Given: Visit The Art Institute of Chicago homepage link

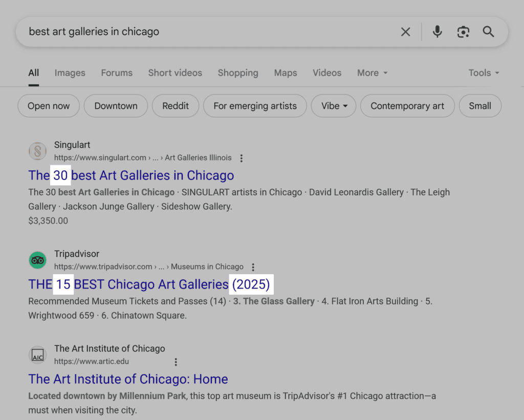Looking at the screenshot, I should pyautogui.click(x=128, y=379).
